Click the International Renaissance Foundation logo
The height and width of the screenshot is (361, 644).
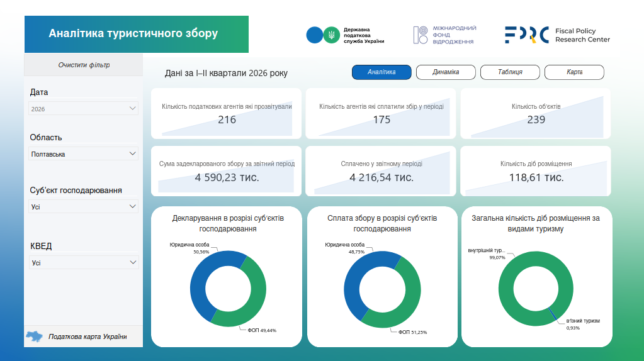[x=444, y=35]
